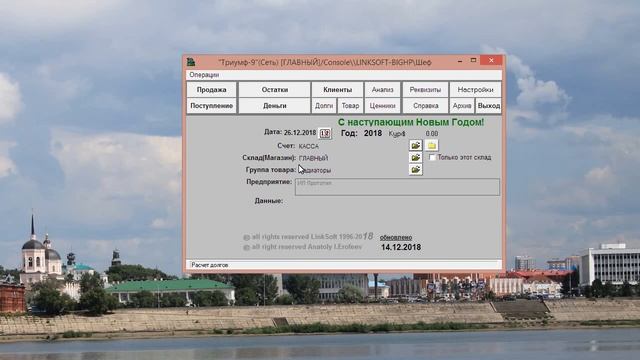640x360 pixels.
Task: Open the Товар section
Action: coord(350,106)
